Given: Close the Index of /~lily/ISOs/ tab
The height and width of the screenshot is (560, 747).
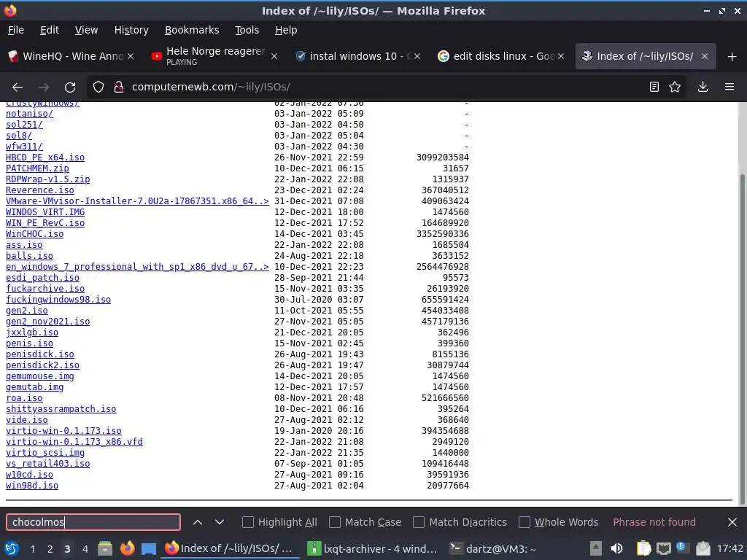Looking at the screenshot, I should (x=704, y=56).
